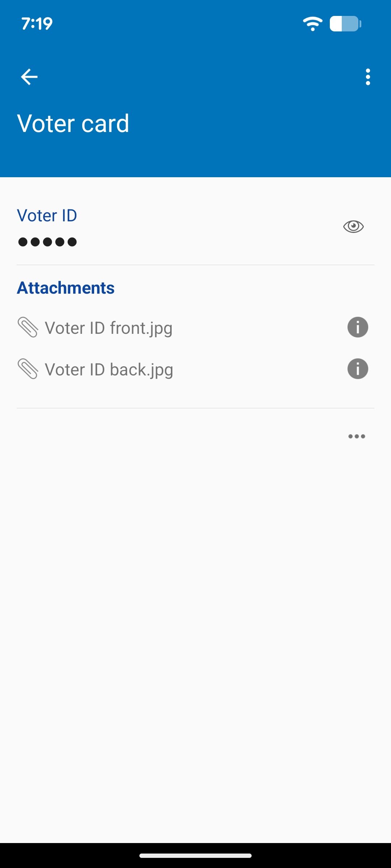391x868 pixels.
Task: Tap the divider line below Voter ID field
Action: (x=195, y=265)
